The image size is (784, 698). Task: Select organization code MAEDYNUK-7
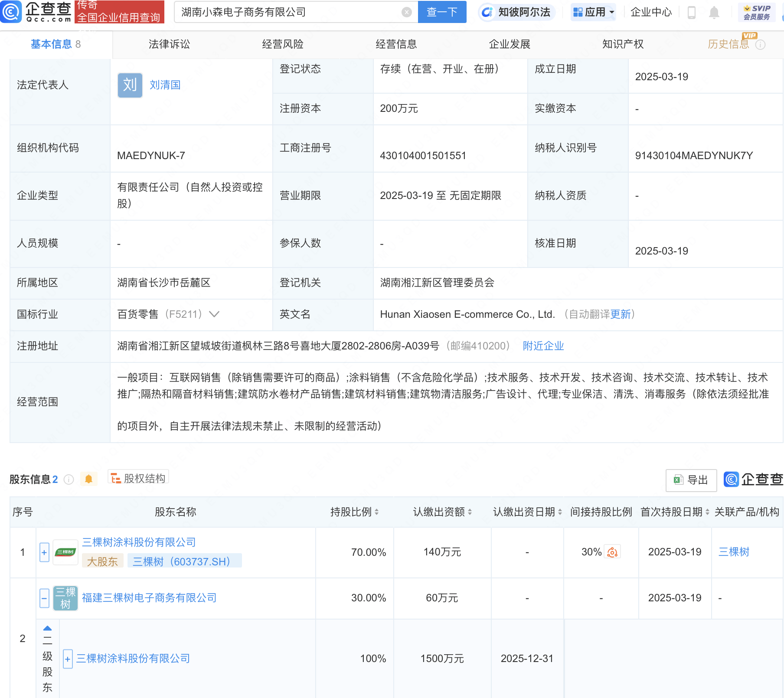click(151, 156)
